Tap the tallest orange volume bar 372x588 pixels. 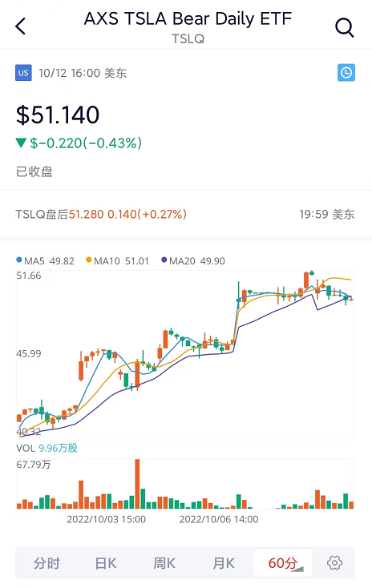point(137,484)
